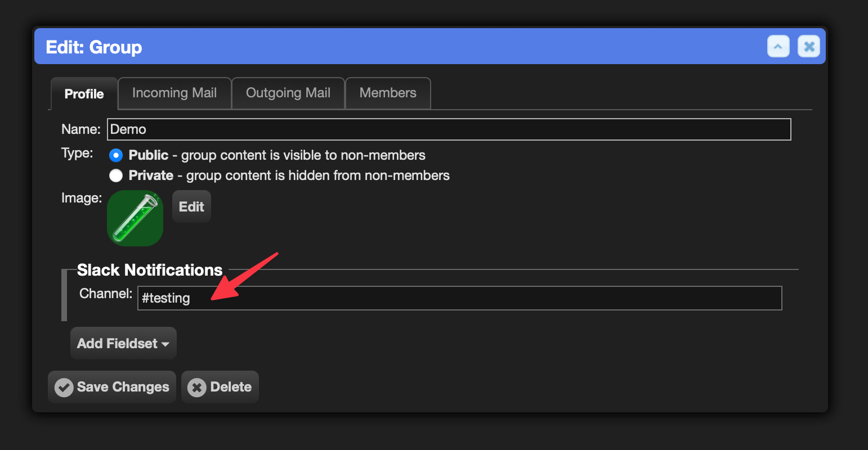The image size is (868, 450).
Task: Open the Incoming Mail tab
Action: pos(175,93)
